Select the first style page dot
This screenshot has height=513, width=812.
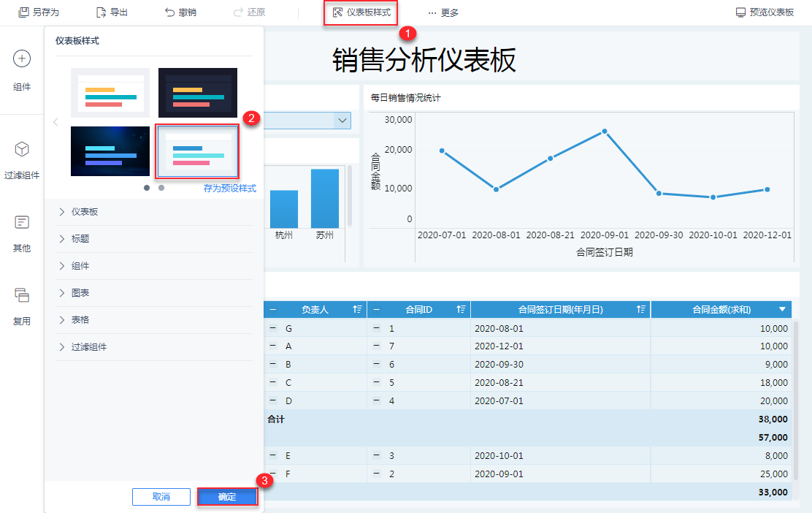pyautogui.click(x=147, y=188)
